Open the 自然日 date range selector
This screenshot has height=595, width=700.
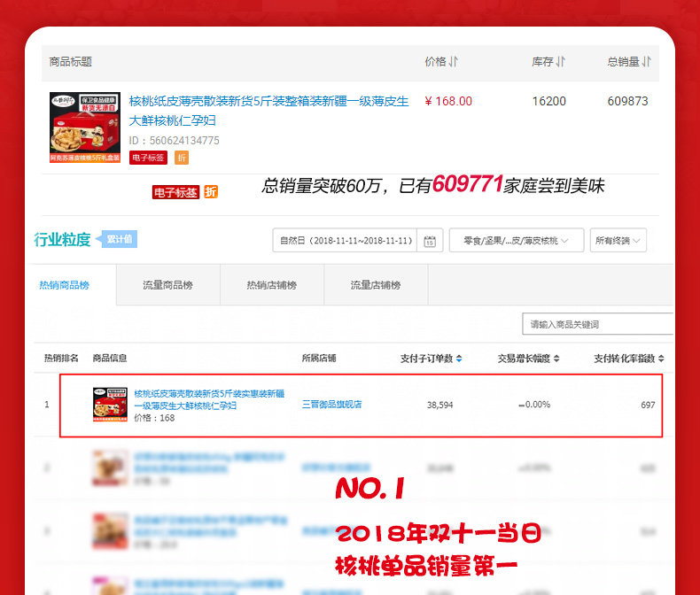click(x=345, y=241)
